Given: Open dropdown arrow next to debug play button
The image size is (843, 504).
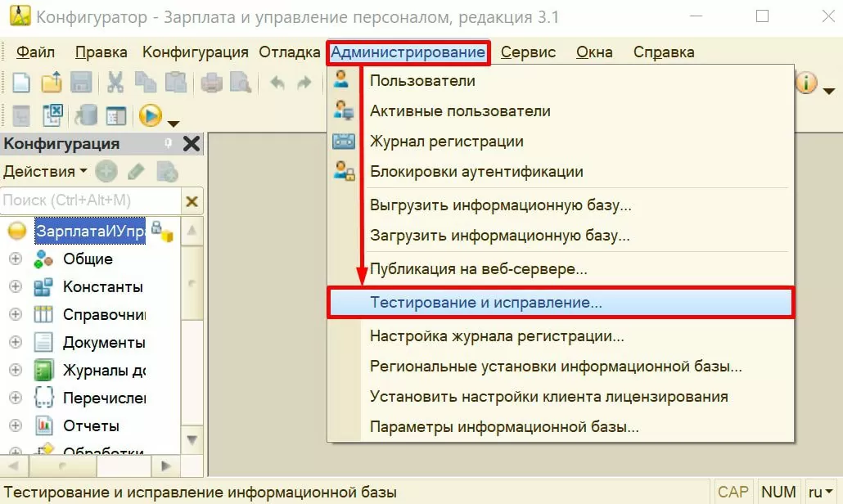Looking at the screenshot, I should (x=174, y=123).
